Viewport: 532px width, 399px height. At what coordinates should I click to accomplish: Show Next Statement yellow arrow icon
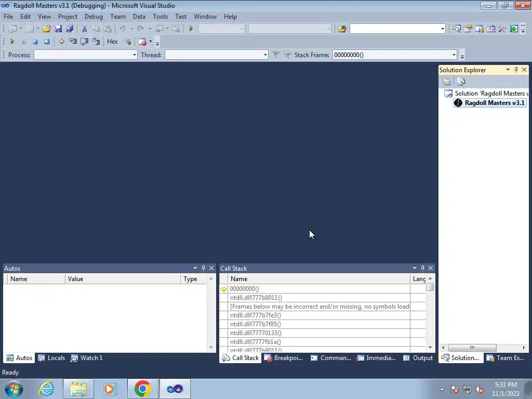tap(61, 42)
